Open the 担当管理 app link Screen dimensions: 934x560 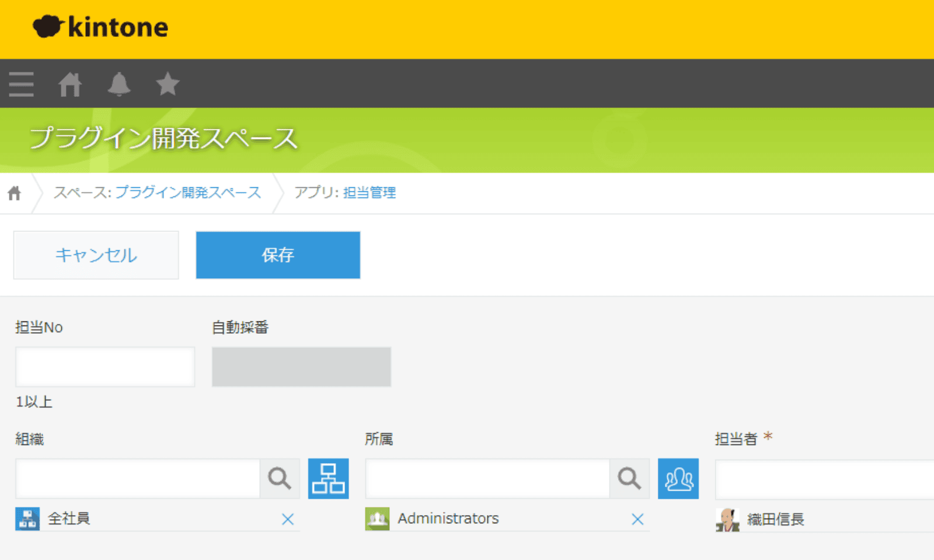370,193
